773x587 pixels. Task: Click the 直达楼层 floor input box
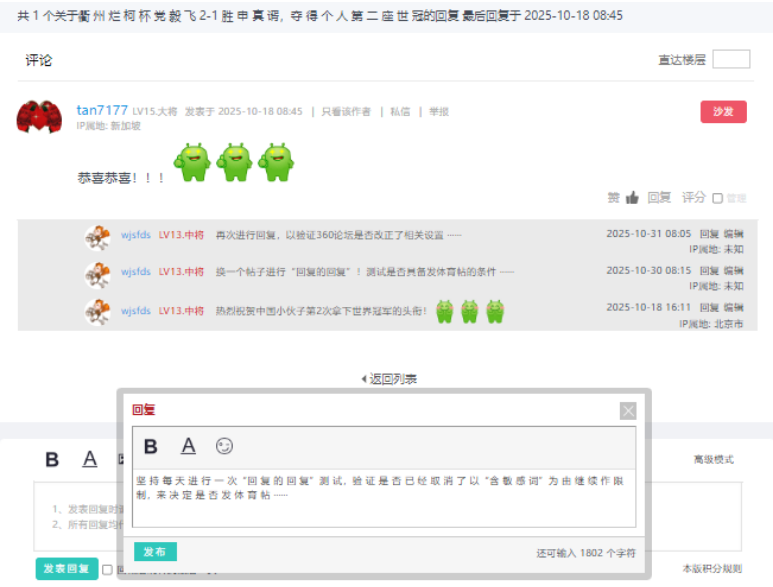pos(731,59)
